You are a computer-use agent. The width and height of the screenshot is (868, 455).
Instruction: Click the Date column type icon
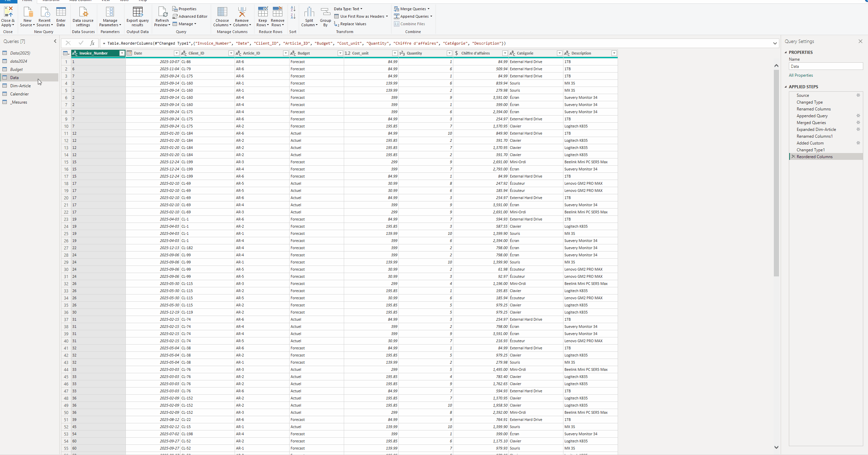pyautogui.click(x=129, y=53)
